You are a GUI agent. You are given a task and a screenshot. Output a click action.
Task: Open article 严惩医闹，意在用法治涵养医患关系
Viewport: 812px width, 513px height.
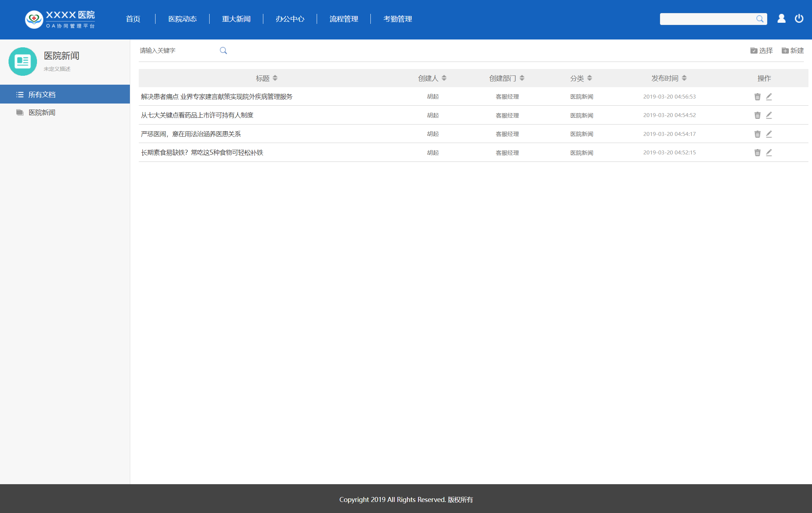pos(191,134)
